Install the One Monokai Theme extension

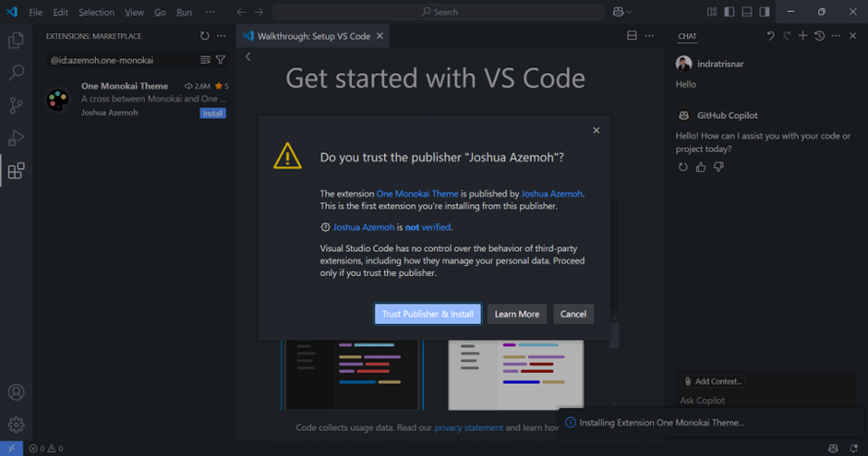click(x=212, y=114)
